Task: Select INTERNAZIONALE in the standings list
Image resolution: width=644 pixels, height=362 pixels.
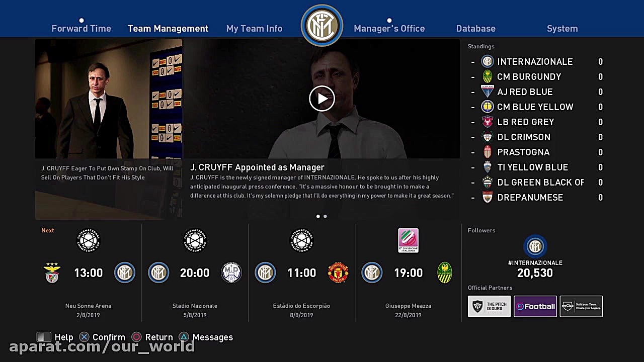Action: (x=535, y=62)
